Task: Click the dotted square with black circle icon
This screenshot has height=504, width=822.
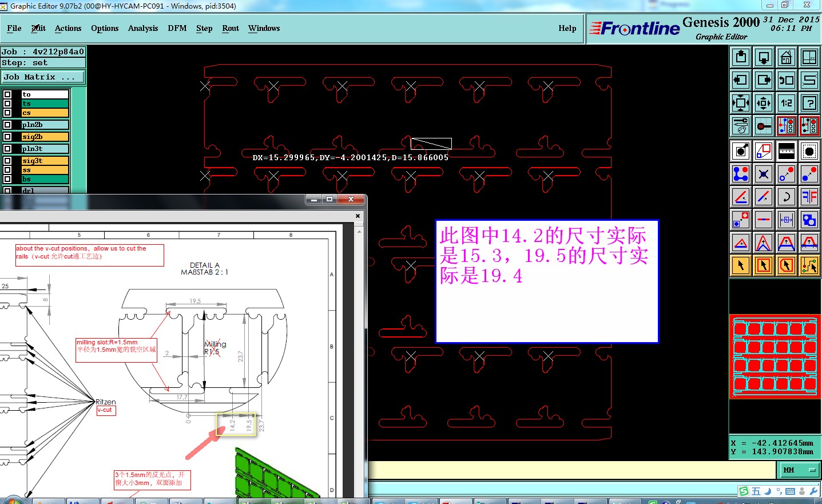Action: click(x=809, y=151)
